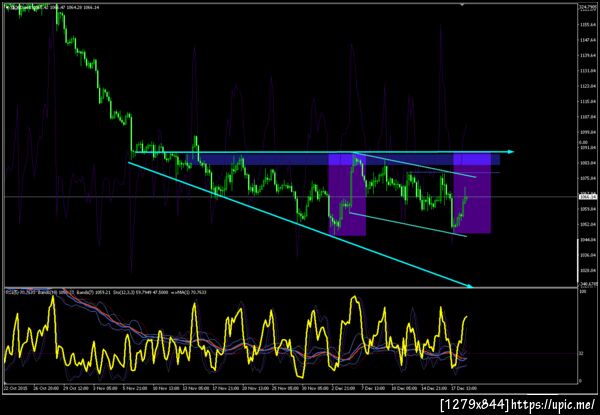Click the '17 Dec 13:00' time axis label
Viewport: 600px width, 415px height.
click(x=464, y=388)
